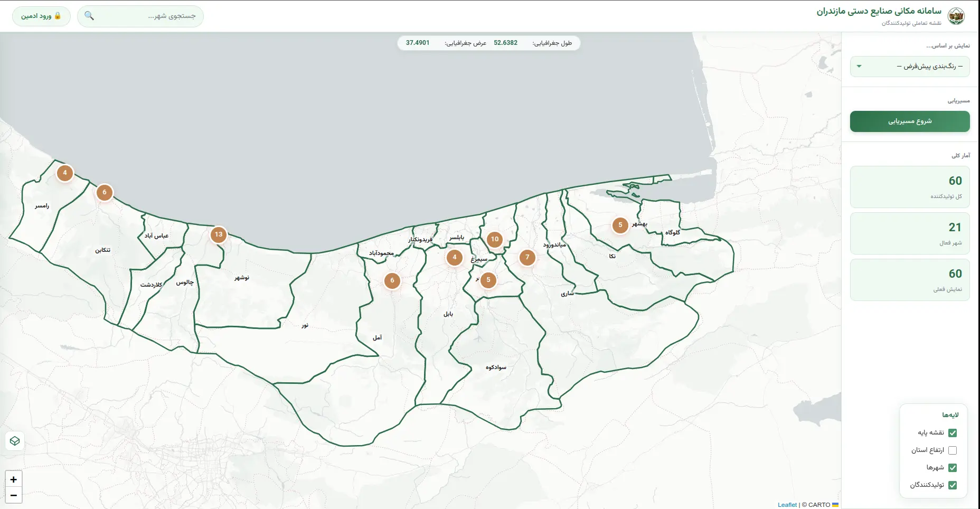The width and height of the screenshot is (980, 509).
Task: Toggle the تولیدکنندگان layer checkbox
Action: click(953, 485)
